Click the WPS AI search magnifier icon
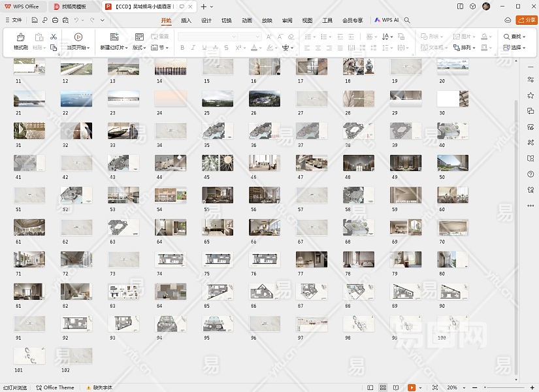 (408, 20)
